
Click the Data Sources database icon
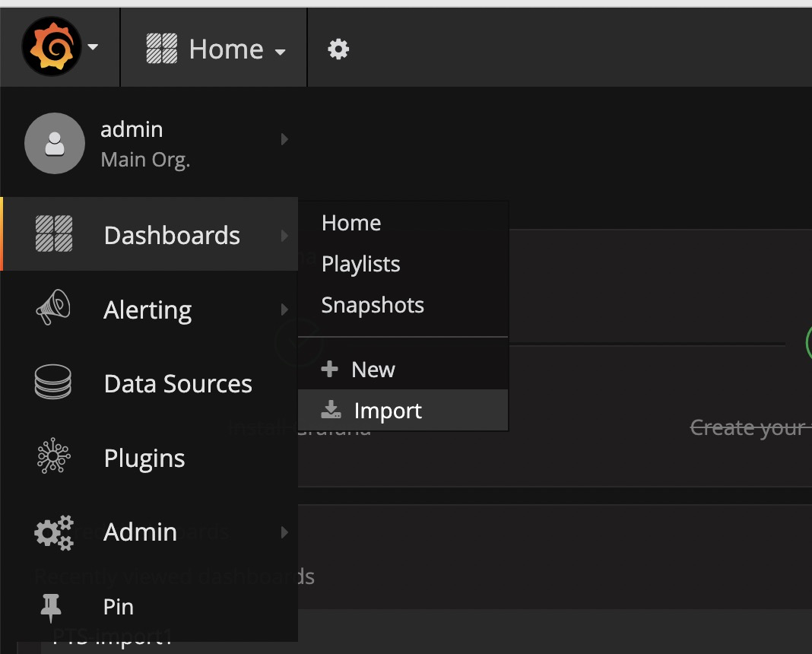53,383
